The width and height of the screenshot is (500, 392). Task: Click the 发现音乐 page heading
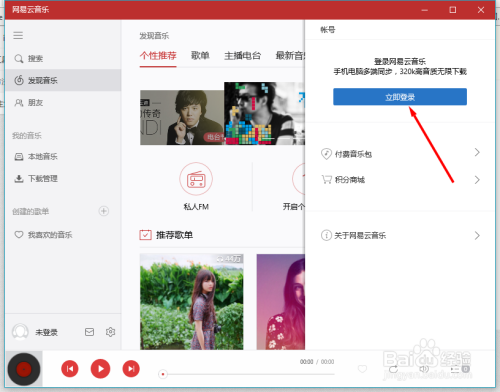coord(154,36)
